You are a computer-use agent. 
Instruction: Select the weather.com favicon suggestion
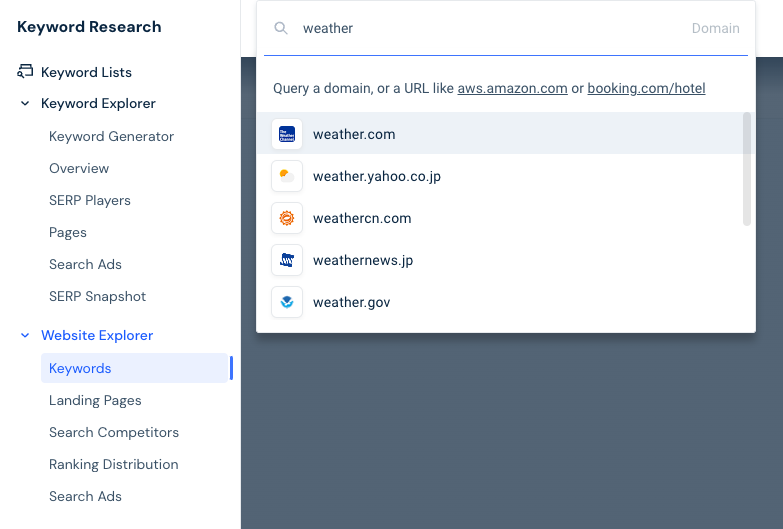click(x=287, y=134)
